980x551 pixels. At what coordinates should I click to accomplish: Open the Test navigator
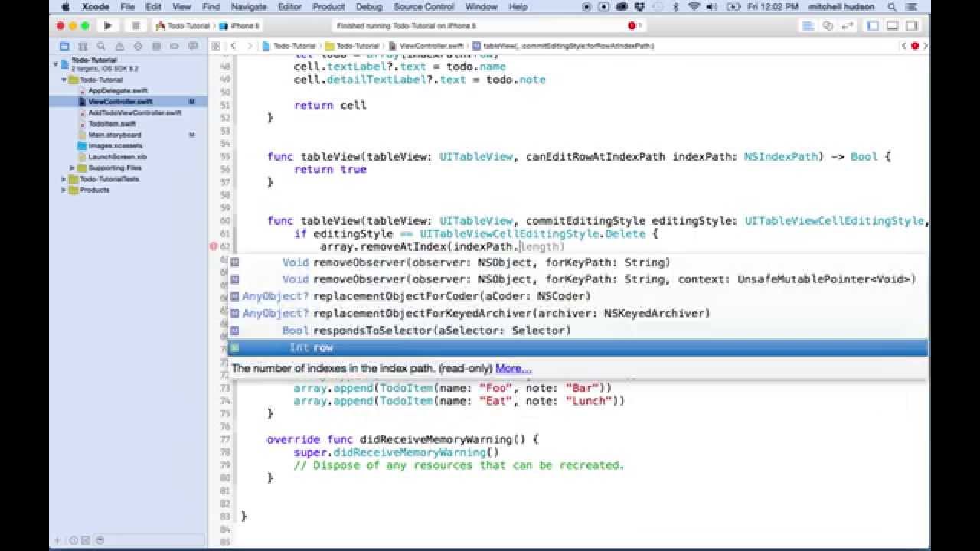point(137,46)
